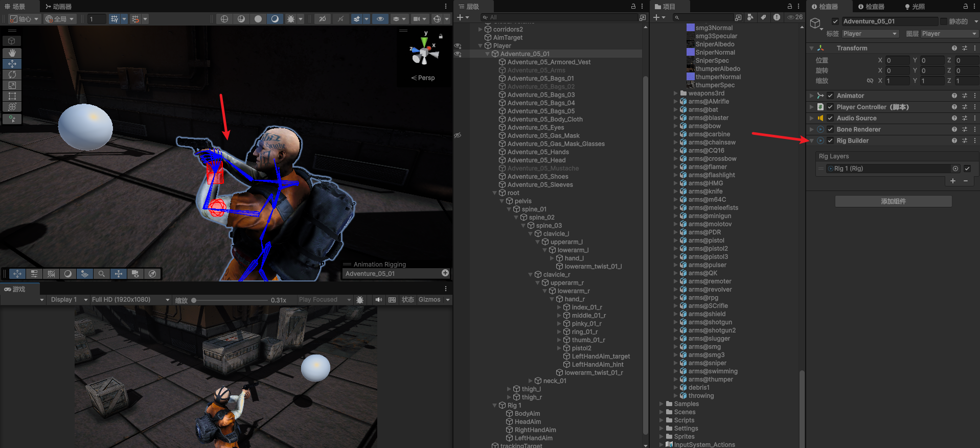
Task: Open the Layer dropdown set to Player
Action: point(949,34)
